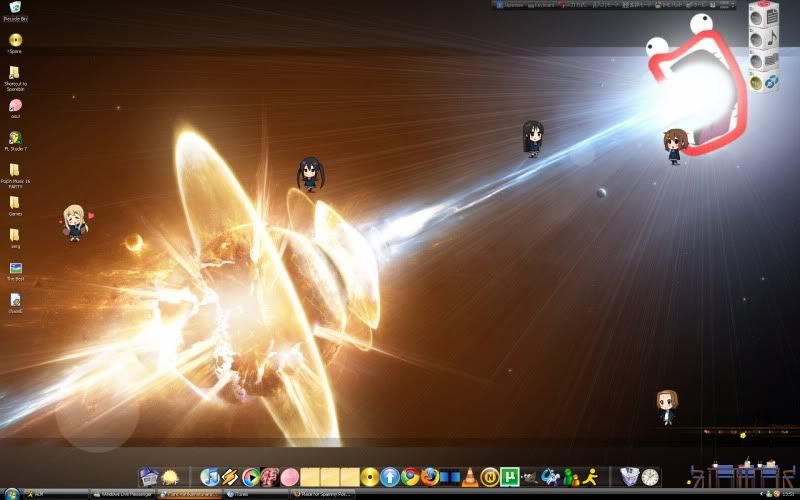Click the system tray clock

788,494
